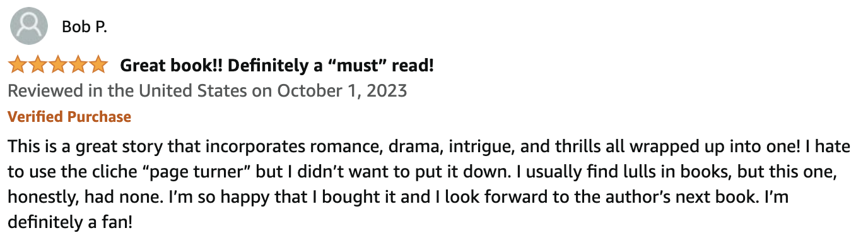Click the third orange rating star

[58, 64]
